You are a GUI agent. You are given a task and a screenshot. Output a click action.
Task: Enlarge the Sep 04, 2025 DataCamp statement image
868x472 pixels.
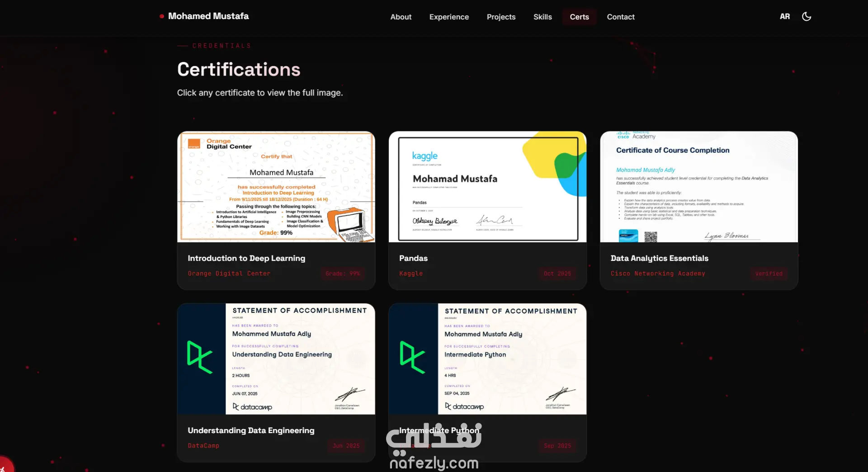[x=488, y=359]
